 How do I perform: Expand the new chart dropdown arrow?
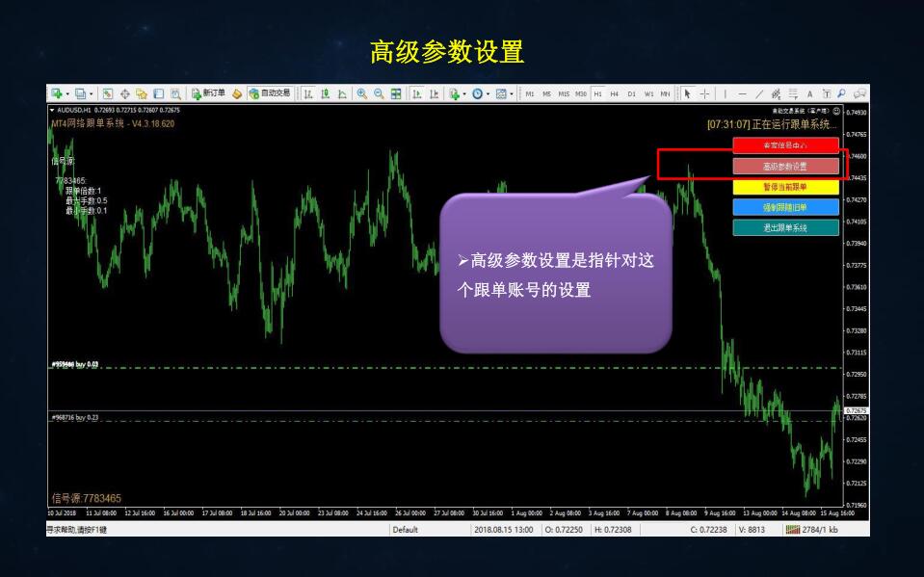point(67,93)
